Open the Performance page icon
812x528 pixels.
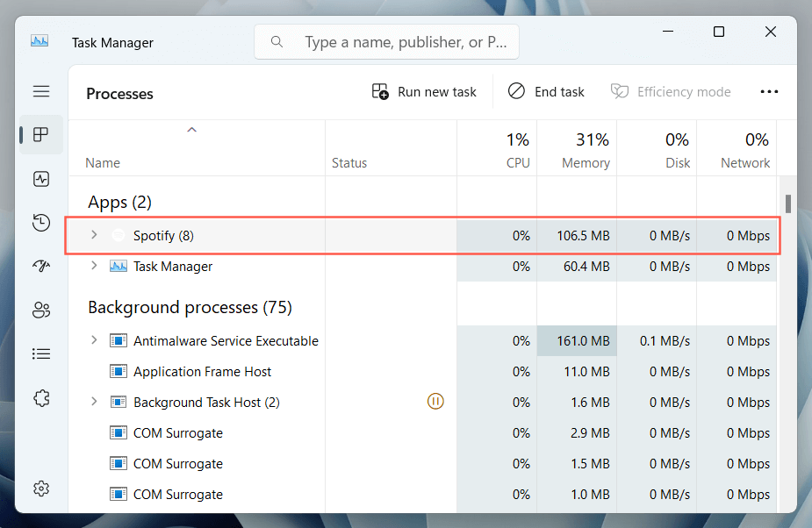[x=40, y=179]
